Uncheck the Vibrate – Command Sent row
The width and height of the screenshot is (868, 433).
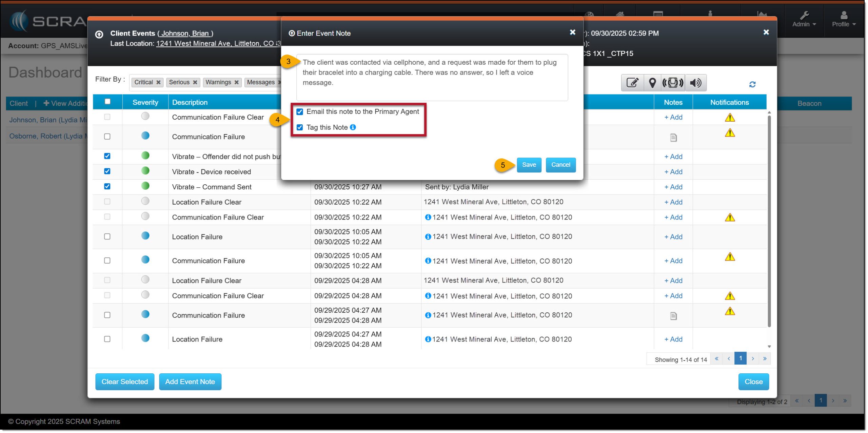107,187
